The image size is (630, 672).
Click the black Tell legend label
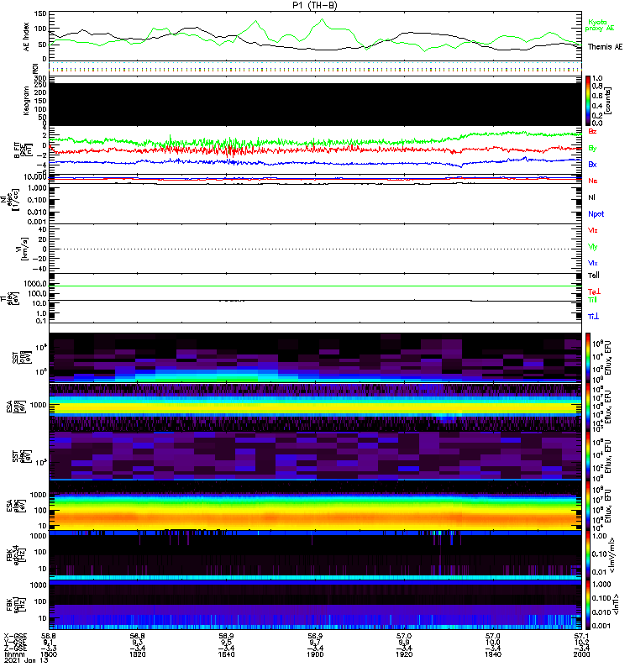click(x=594, y=276)
